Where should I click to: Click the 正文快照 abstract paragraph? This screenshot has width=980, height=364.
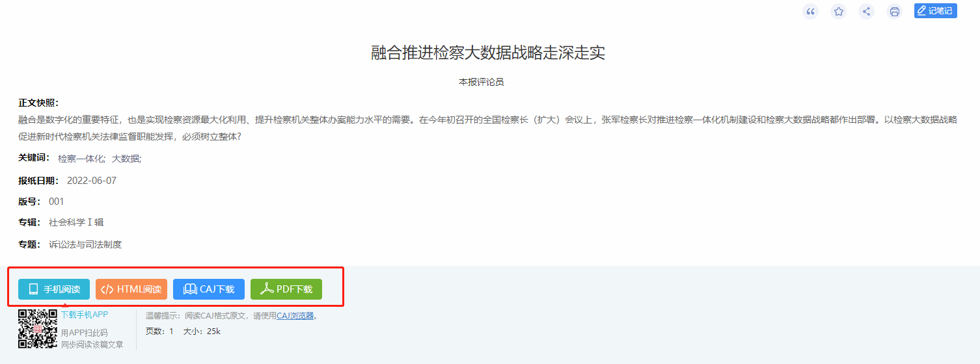488,128
